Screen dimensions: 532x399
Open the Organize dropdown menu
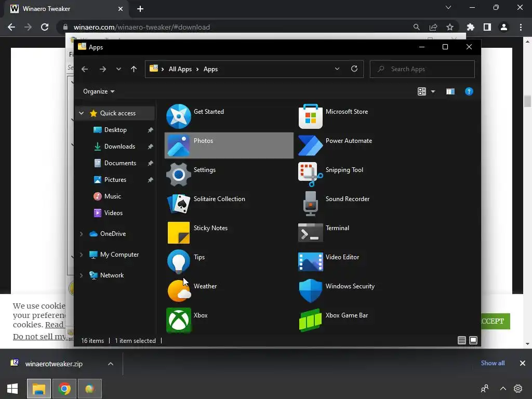pyautogui.click(x=99, y=91)
